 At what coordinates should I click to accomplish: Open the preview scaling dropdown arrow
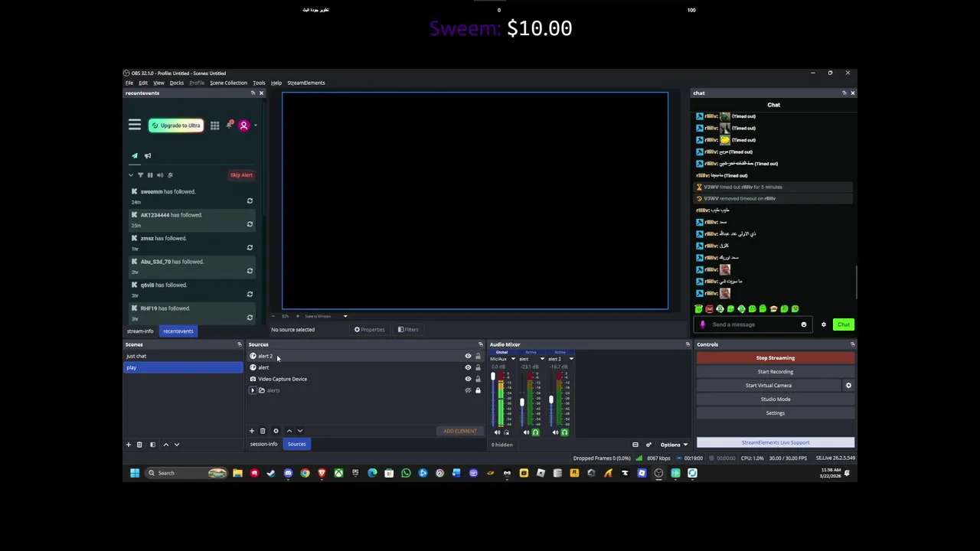[x=345, y=316]
